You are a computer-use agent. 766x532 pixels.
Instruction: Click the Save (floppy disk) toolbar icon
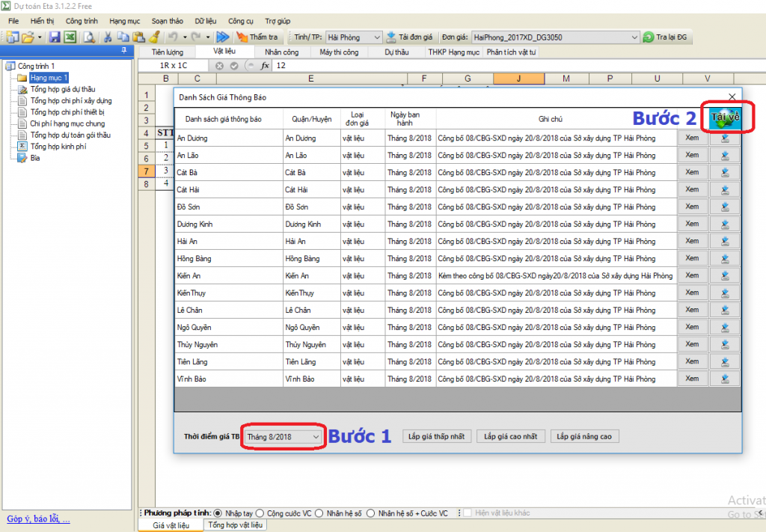pyautogui.click(x=55, y=37)
